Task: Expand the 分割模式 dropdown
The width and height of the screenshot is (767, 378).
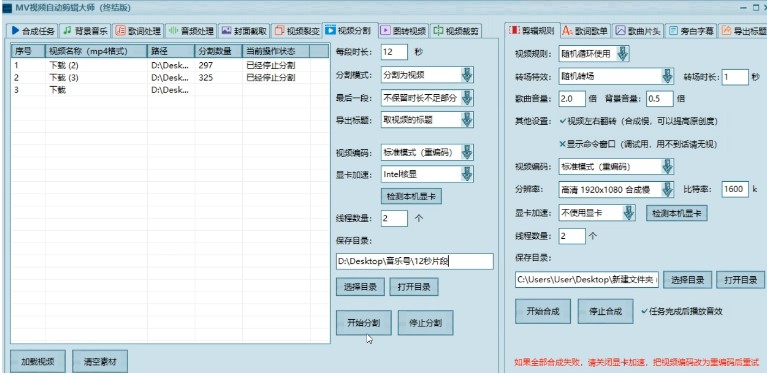Action: click(x=467, y=75)
